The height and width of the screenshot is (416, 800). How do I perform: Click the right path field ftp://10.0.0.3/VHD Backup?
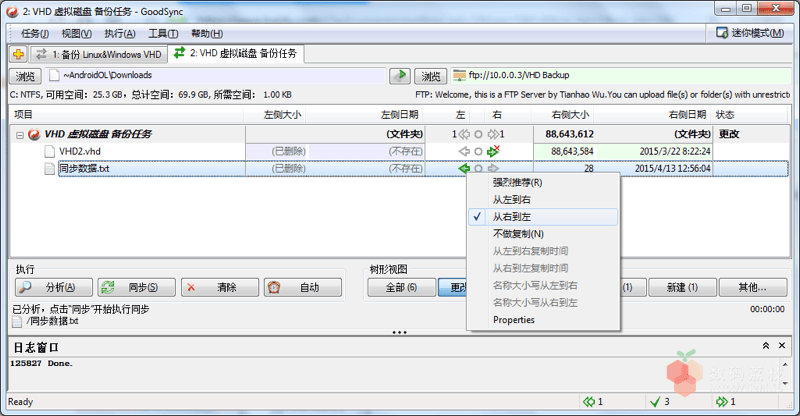[x=620, y=76]
